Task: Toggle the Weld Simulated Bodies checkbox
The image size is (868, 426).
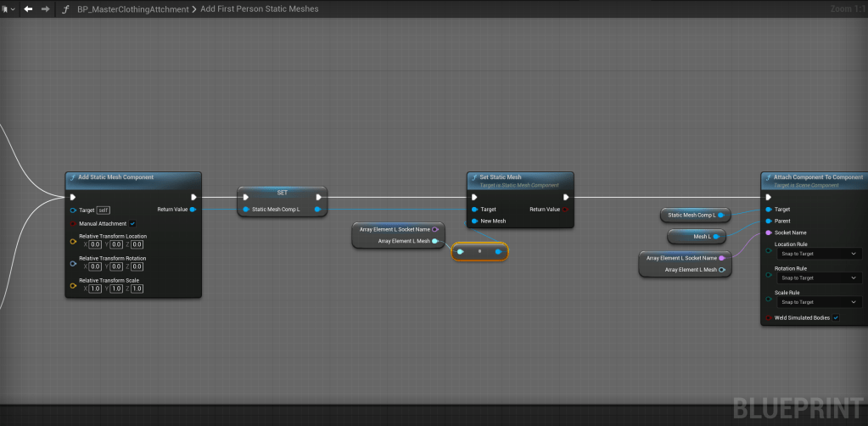Action: point(836,317)
